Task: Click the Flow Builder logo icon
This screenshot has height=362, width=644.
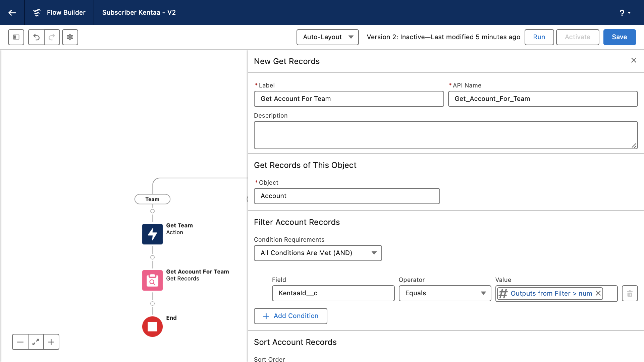Action: (x=37, y=13)
